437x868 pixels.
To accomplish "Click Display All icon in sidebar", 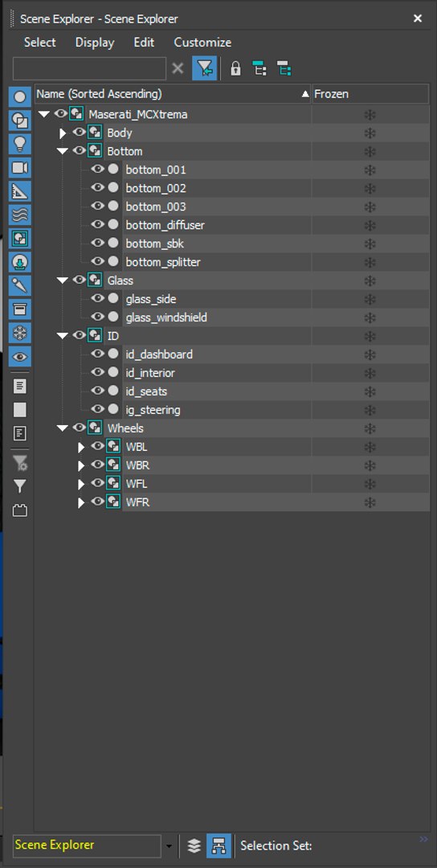I will click(20, 386).
